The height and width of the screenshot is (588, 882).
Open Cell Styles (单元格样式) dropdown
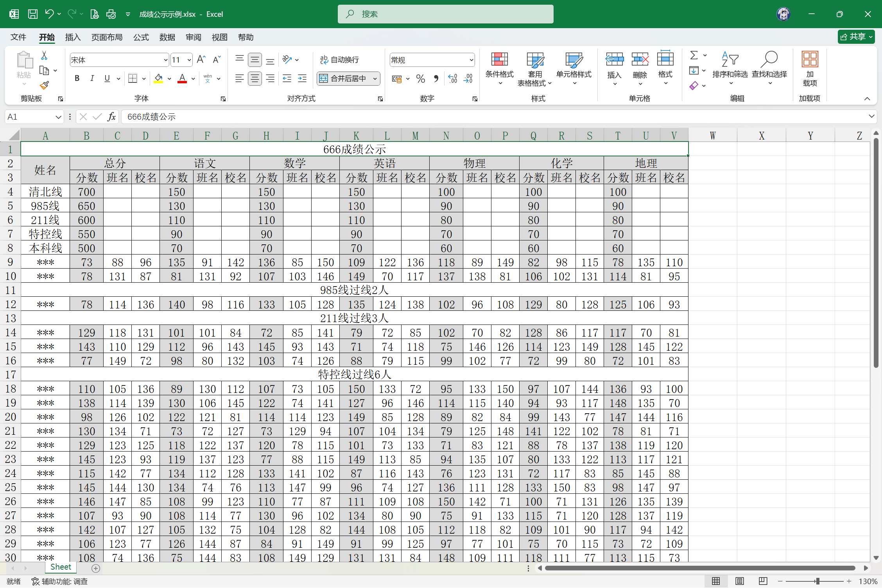pos(574,69)
